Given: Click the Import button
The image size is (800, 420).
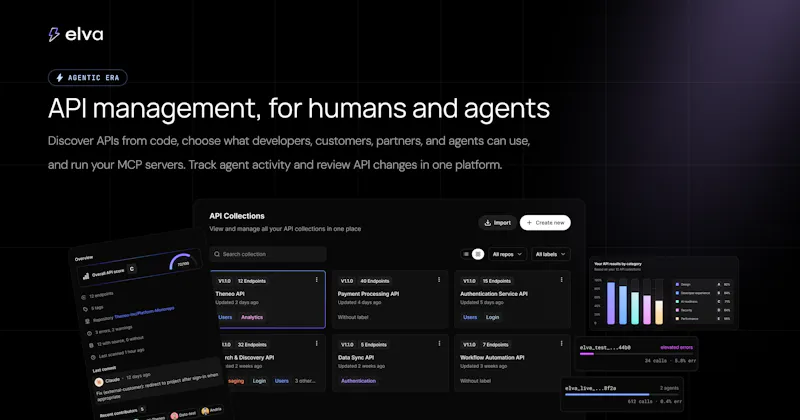Looking at the screenshot, I should (x=497, y=223).
